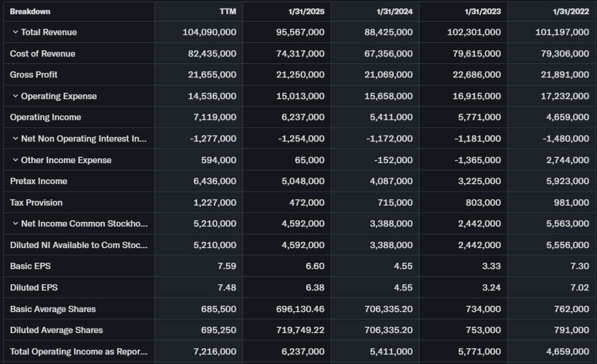Select the TTM column header
The width and height of the screenshot is (597, 364).
click(228, 11)
